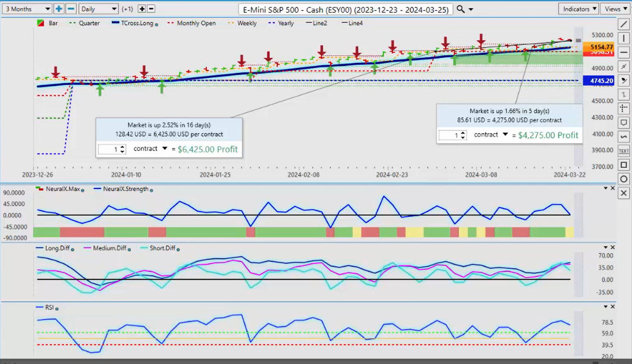
Task: Click the magnifier symbol search icon
Action: [x=460, y=9]
